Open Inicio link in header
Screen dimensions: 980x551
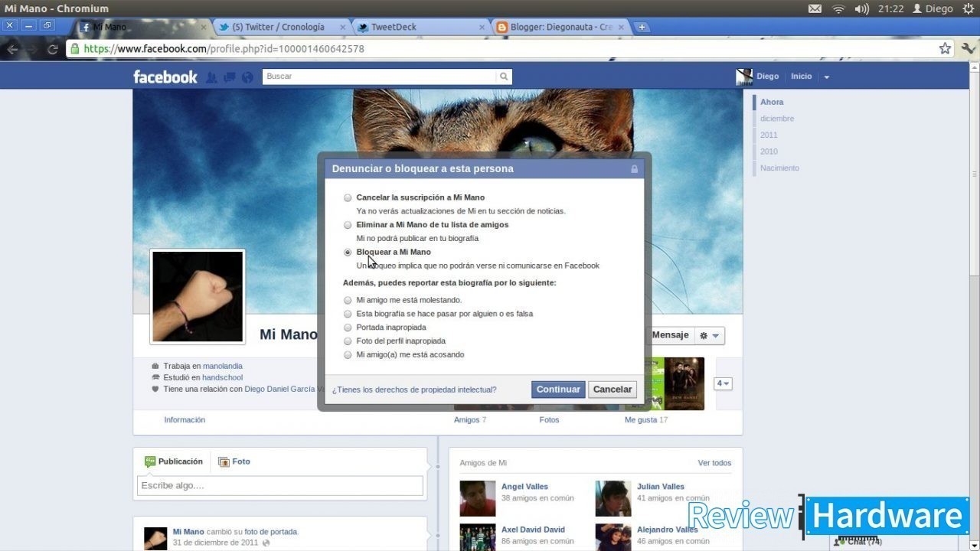pos(801,77)
